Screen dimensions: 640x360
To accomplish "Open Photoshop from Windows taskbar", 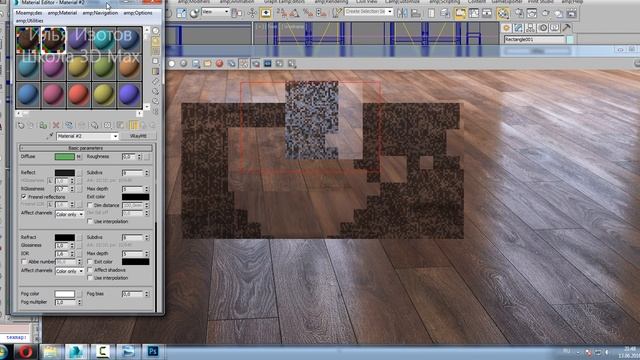I will pos(153,351).
